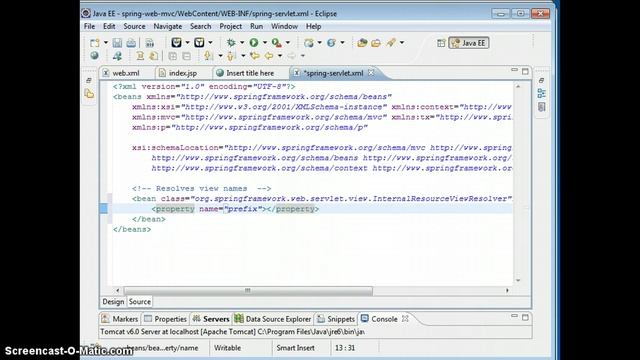Screen dimensions: 640x360
Task: Click the New file toolbar icon
Action: tap(94, 42)
